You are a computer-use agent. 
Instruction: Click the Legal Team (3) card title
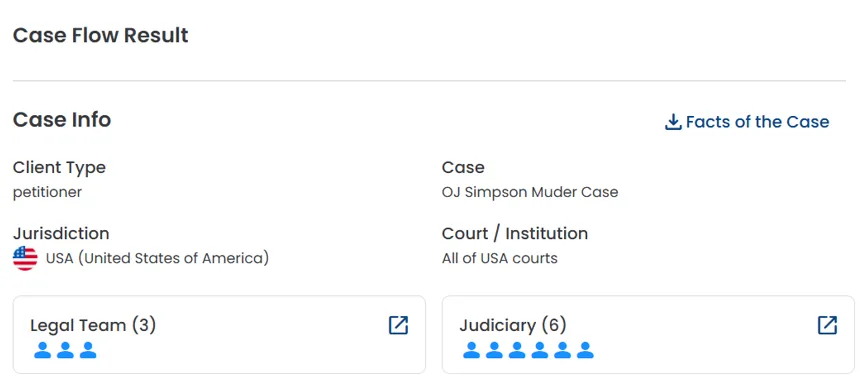[93, 325]
